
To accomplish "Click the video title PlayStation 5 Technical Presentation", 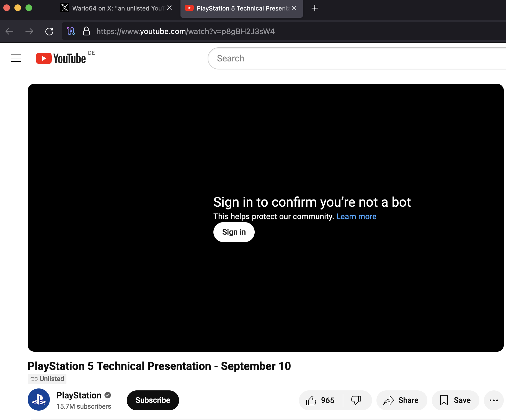I will point(159,366).
